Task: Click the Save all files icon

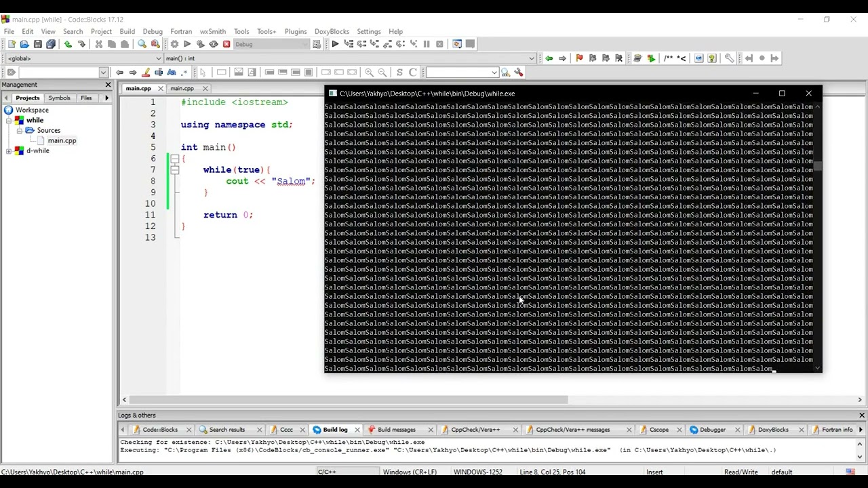Action: pos(51,44)
